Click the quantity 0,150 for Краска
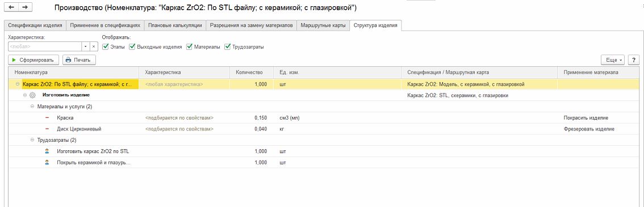The width and height of the screenshot is (644, 207). coord(261,118)
